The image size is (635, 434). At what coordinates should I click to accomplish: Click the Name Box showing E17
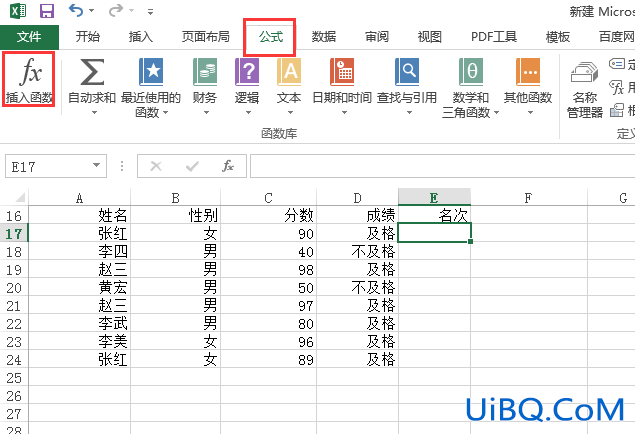[x=56, y=166]
